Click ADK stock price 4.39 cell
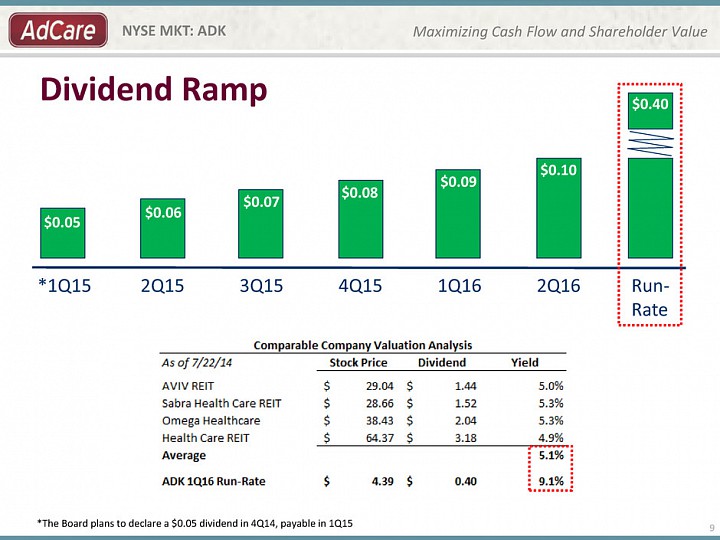 pyautogui.click(x=382, y=481)
